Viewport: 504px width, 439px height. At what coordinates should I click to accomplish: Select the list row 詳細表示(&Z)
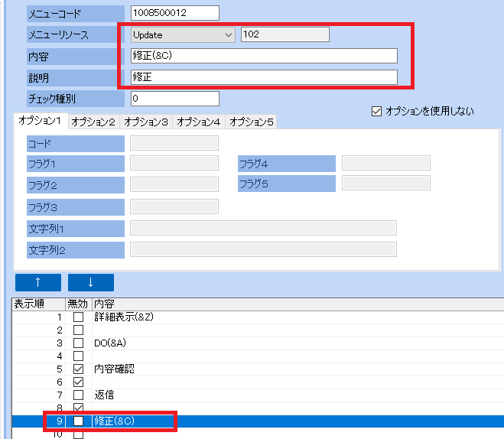[x=258, y=317]
